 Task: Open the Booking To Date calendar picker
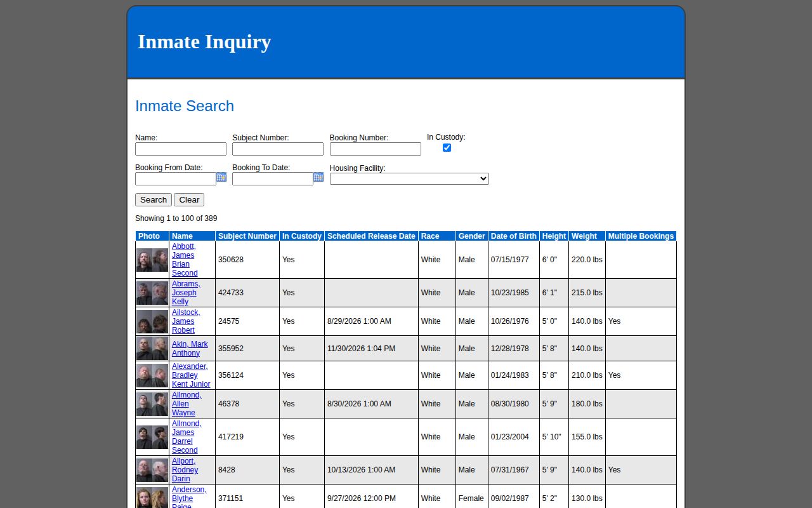tap(318, 177)
